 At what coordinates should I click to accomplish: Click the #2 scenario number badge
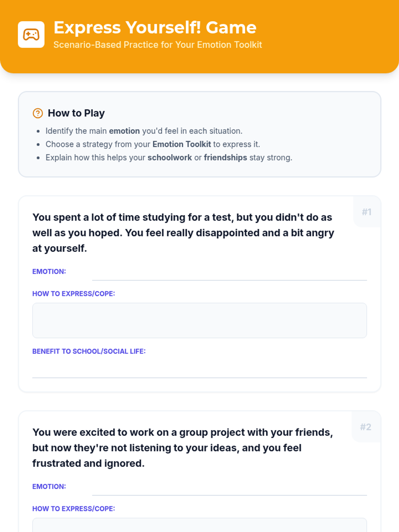(366, 427)
